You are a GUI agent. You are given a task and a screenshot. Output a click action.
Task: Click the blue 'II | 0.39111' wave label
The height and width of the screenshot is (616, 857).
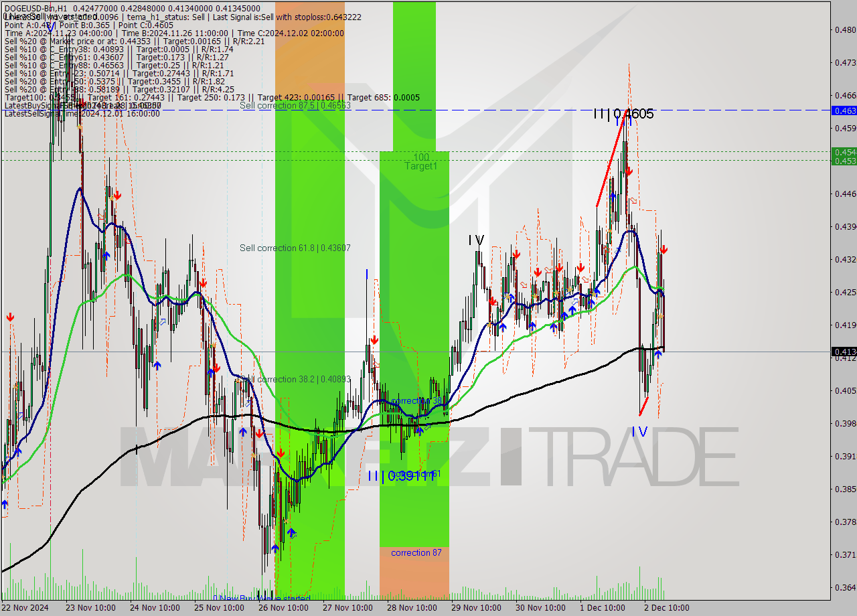[x=402, y=476]
